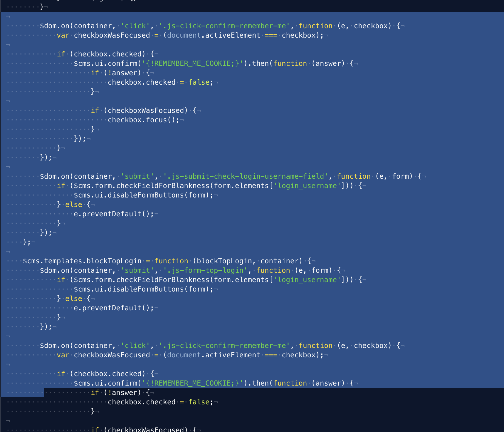Image resolution: width=504 pixels, height=432 pixels.
Task: Place cursor on the checkbox.focus() call
Action: (143, 120)
